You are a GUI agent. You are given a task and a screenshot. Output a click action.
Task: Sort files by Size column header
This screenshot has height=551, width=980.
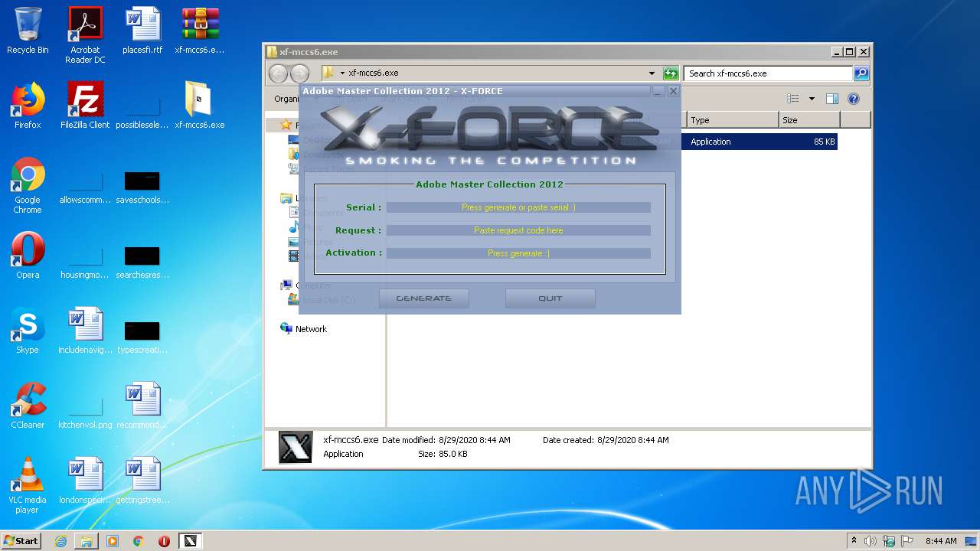(x=809, y=120)
